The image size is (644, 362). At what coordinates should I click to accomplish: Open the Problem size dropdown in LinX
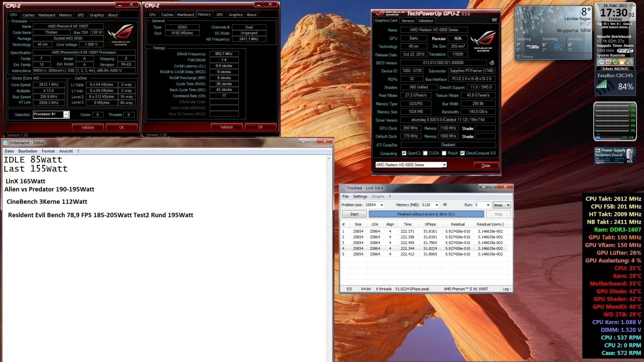[382, 205]
